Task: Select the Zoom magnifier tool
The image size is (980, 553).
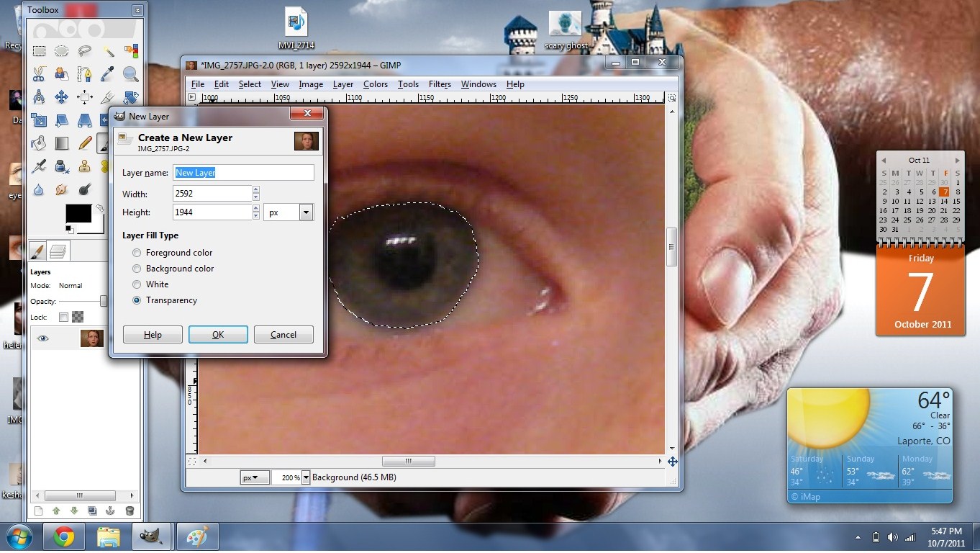Action: tap(131, 73)
